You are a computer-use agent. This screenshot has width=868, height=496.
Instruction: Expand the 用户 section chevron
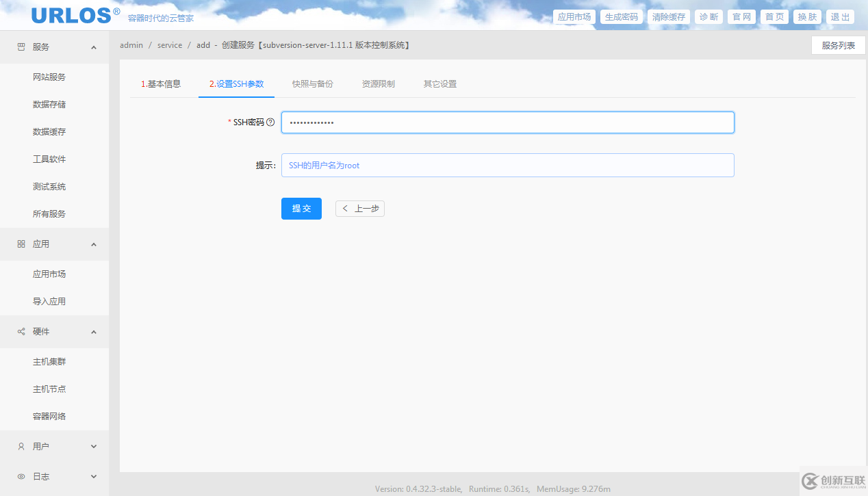click(94, 447)
